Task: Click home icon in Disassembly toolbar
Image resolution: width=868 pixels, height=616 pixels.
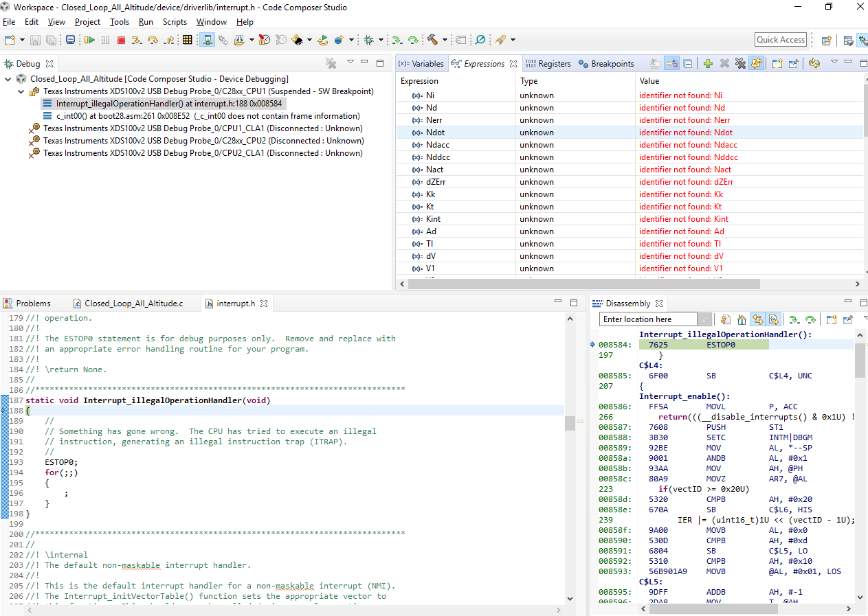Action: [742, 319]
